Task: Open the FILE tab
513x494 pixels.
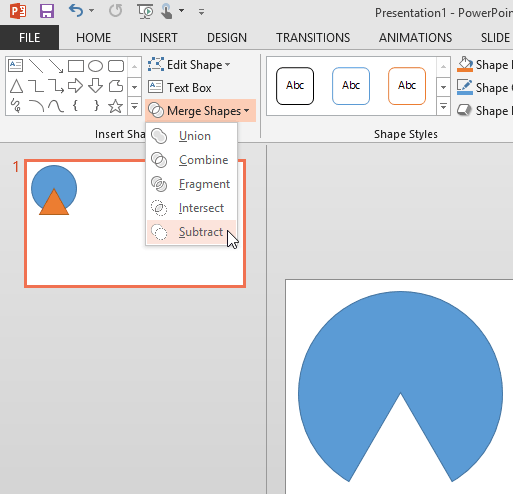Action: pos(29,37)
